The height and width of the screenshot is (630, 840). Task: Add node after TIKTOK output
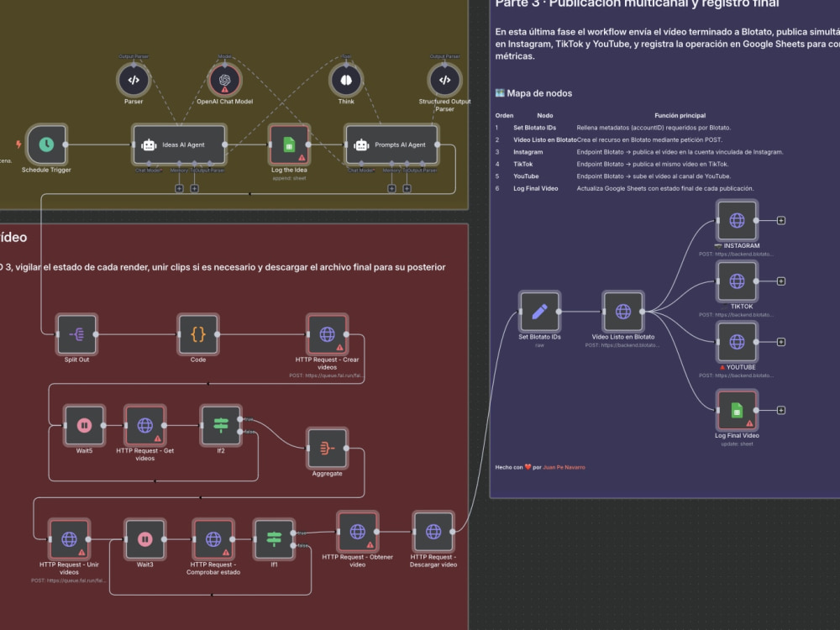click(781, 281)
